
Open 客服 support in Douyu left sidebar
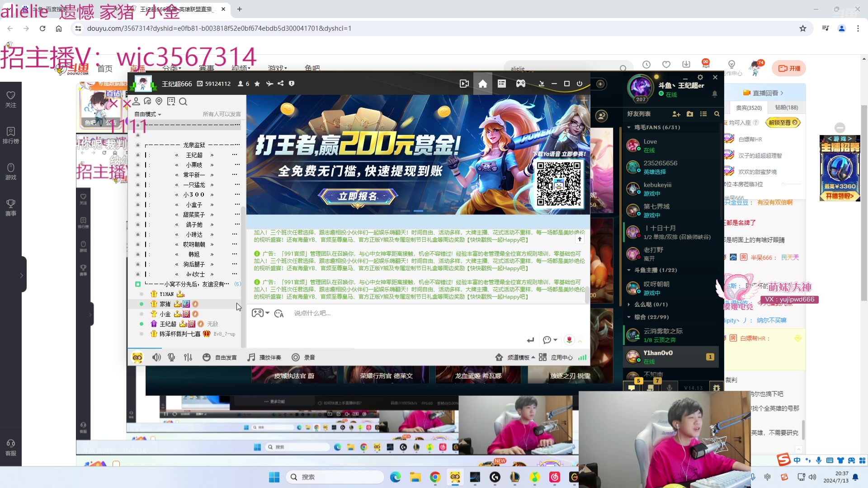click(x=11, y=447)
